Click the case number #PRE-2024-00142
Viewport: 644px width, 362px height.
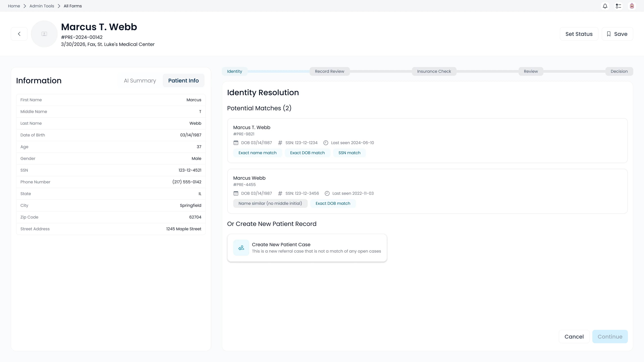[x=82, y=37]
